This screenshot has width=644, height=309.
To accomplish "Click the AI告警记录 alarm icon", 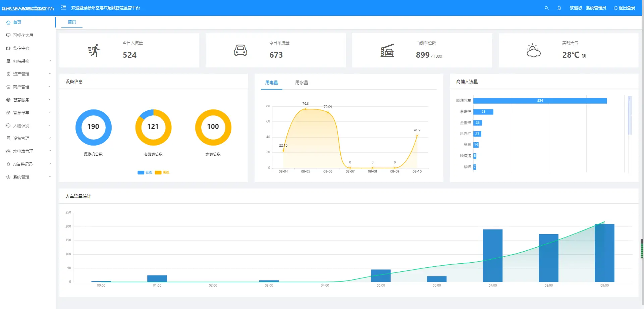I will pyautogui.click(x=8, y=164).
